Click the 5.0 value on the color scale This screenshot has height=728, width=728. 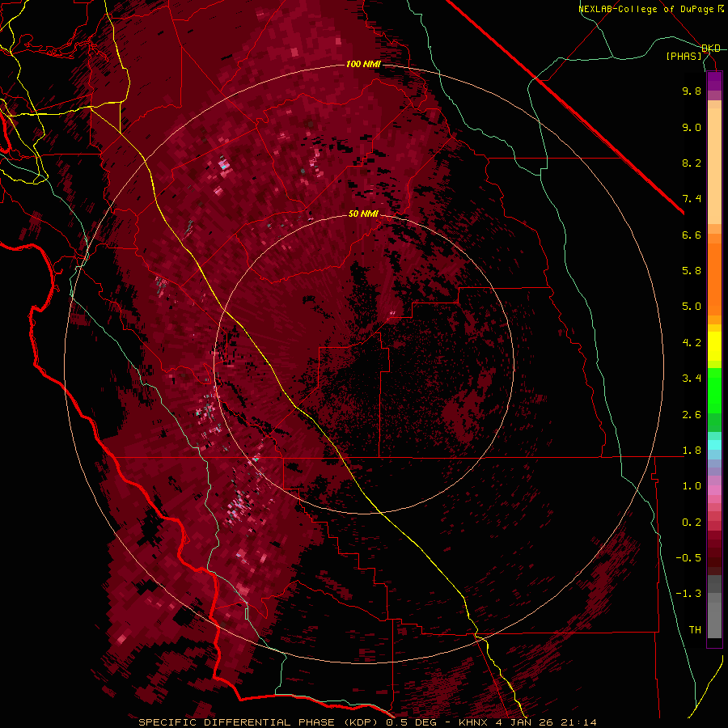point(692,307)
